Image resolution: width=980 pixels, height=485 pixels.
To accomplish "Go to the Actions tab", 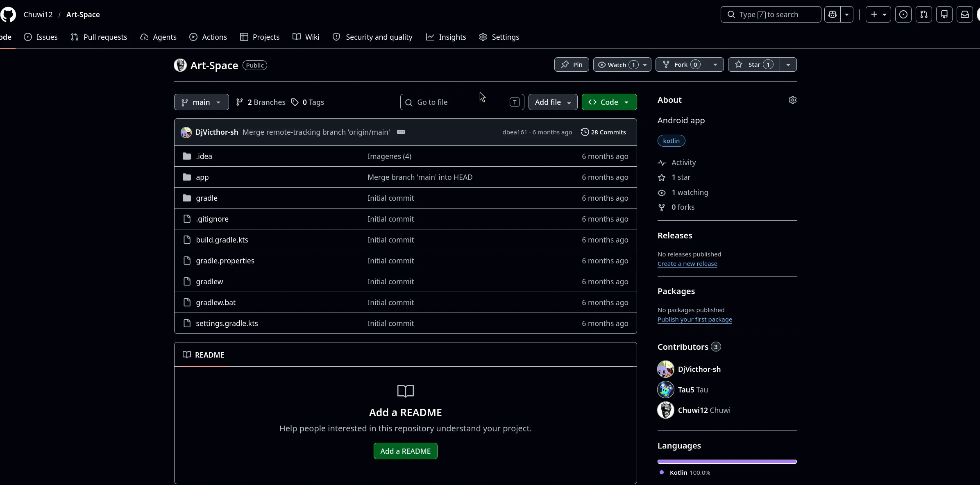I will (x=208, y=37).
